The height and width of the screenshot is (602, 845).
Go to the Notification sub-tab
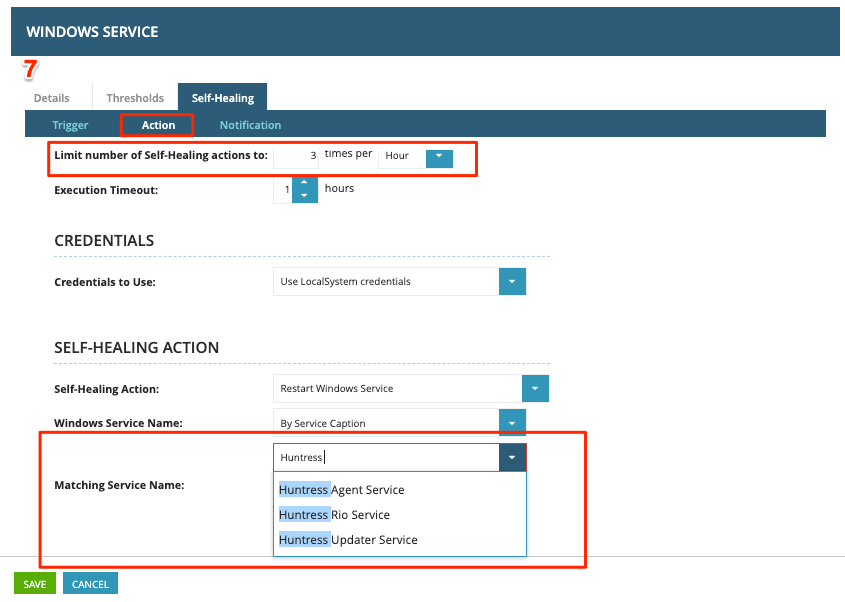[250, 125]
